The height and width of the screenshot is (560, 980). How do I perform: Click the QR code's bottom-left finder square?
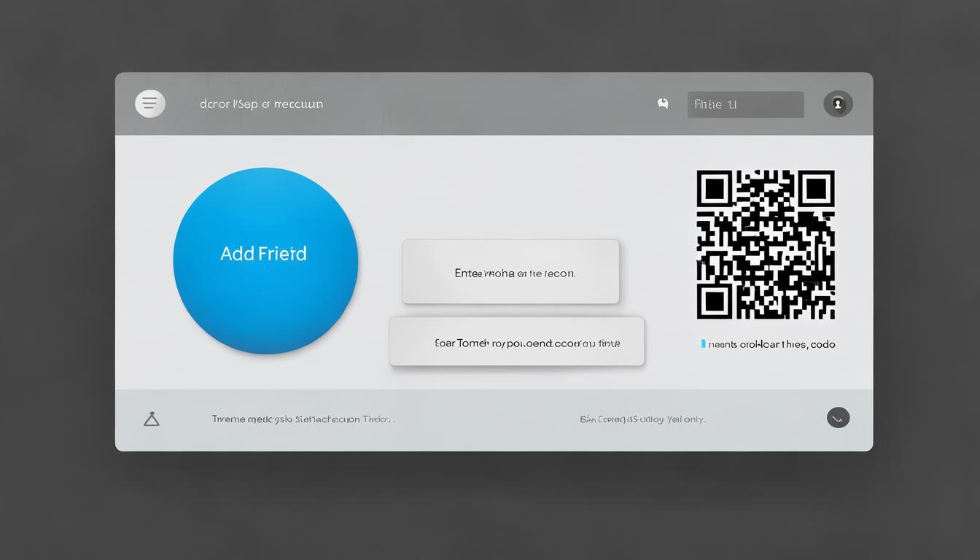715,300
